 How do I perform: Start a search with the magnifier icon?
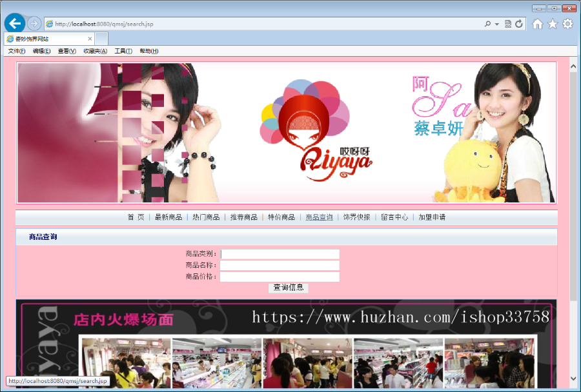point(489,23)
